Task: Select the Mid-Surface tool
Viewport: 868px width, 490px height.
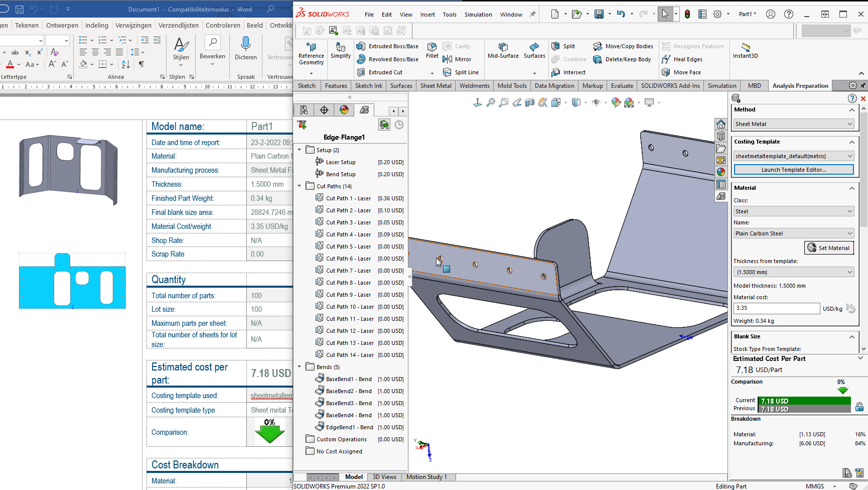Action: click(x=503, y=50)
